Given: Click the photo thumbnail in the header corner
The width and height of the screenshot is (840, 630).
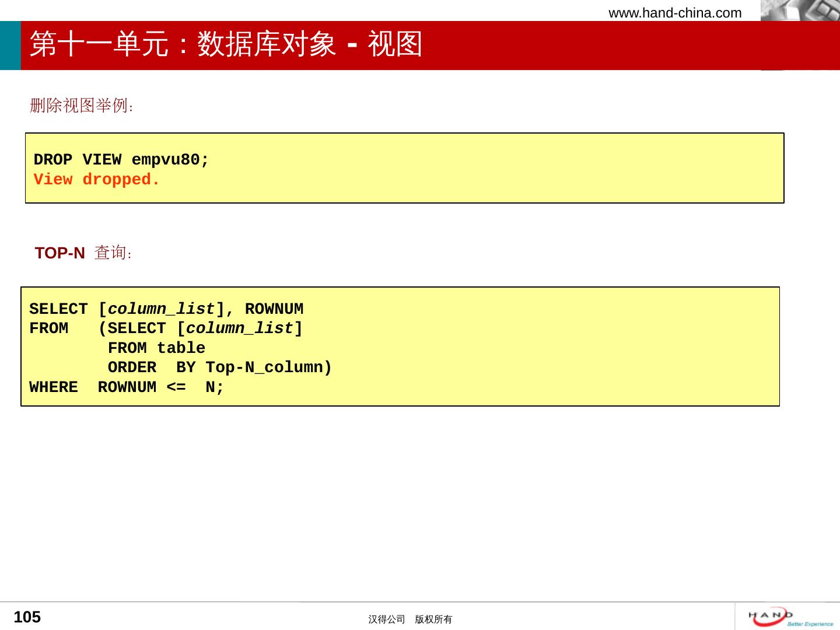Looking at the screenshot, I should [800, 10].
